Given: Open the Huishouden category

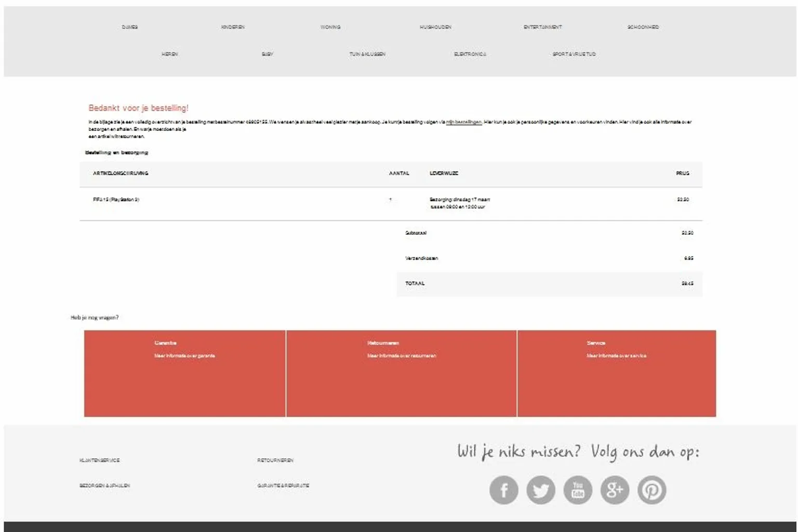Looking at the screenshot, I should (x=435, y=27).
